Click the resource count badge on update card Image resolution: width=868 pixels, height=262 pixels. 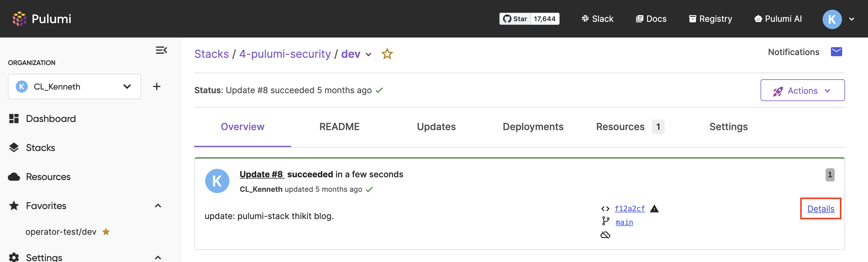[830, 175]
